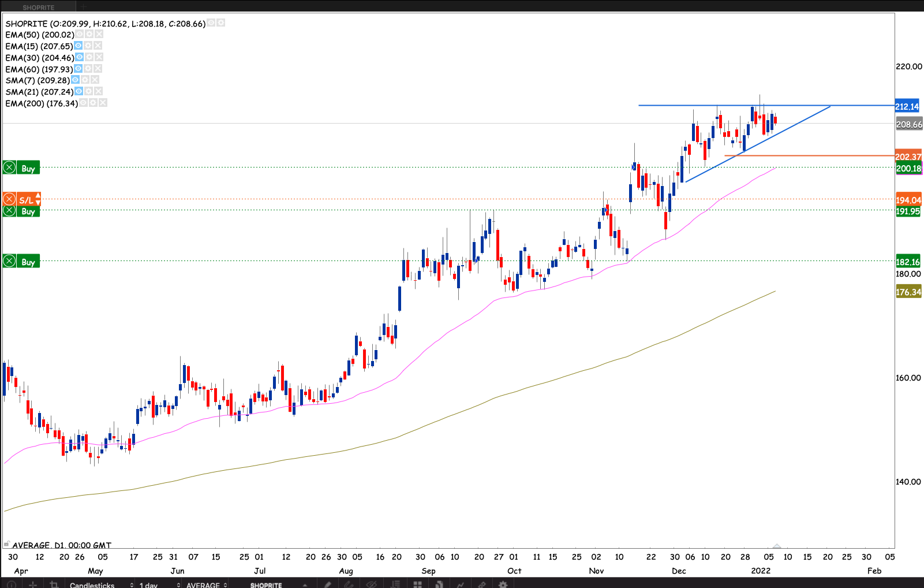
Task: Toggle visibility of EMA(15) indicator
Action: point(78,46)
